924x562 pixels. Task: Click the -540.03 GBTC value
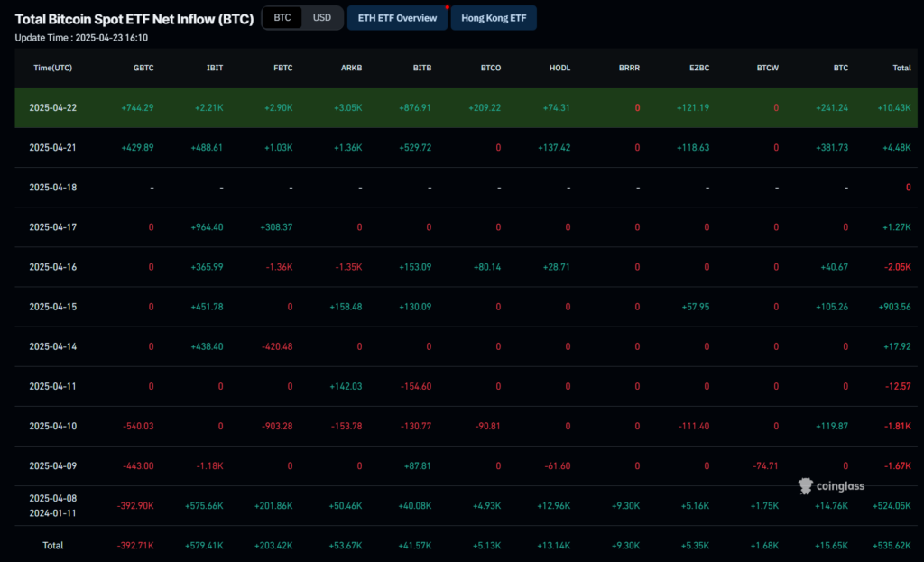[138, 426]
